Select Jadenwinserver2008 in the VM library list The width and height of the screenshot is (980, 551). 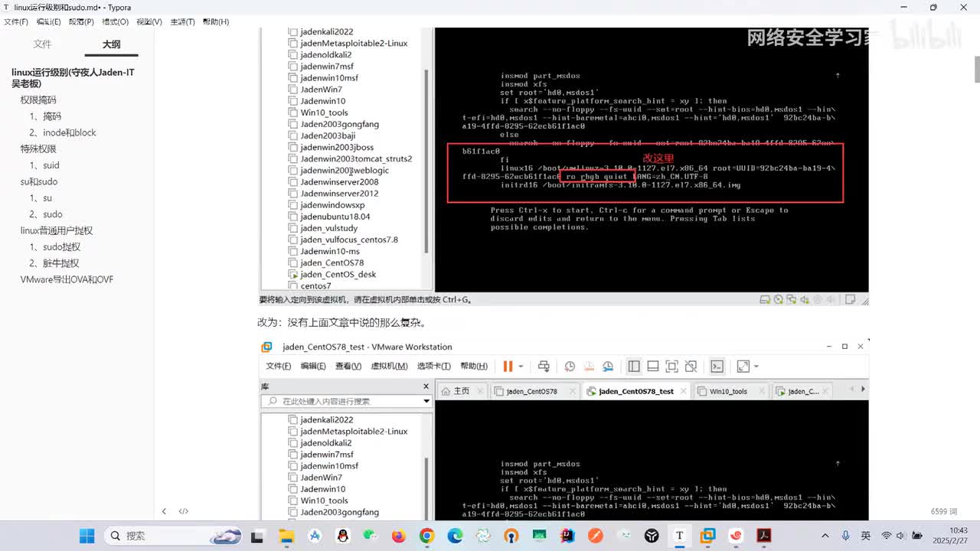coord(339,182)
